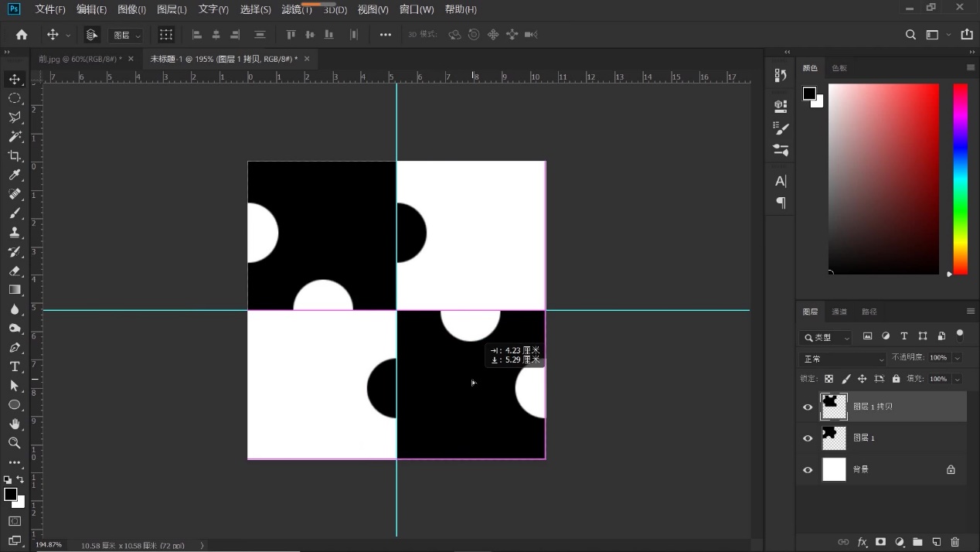This screenshot has height=552, width=980.
Task: Activate the Zoom tool
Action: [x=14, y=443]
